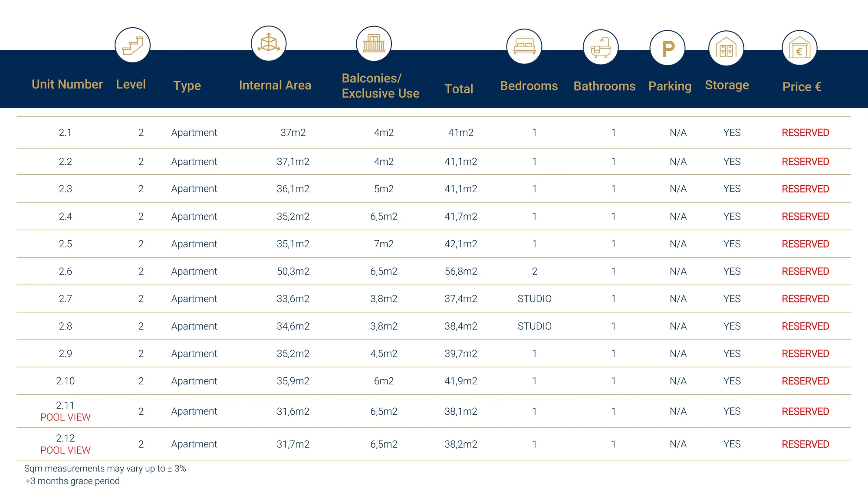
Task: Click the balcony railing icon
Action: (374, 43)
